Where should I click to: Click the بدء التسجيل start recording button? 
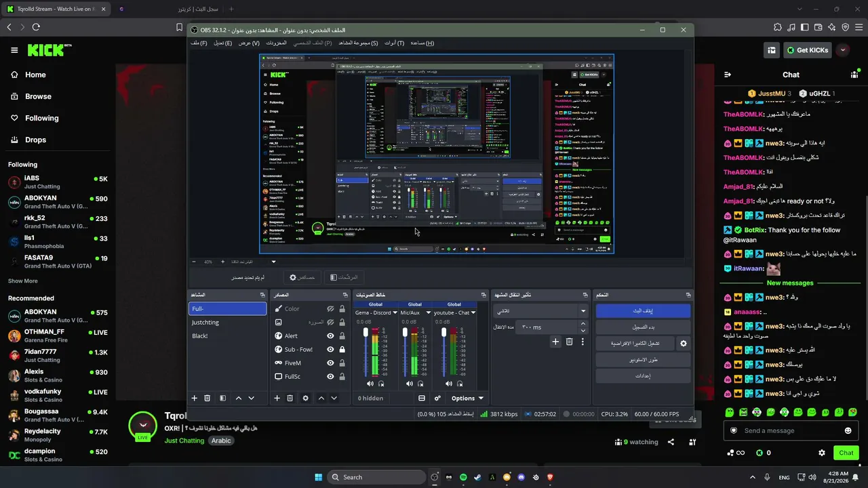(643, 327)
